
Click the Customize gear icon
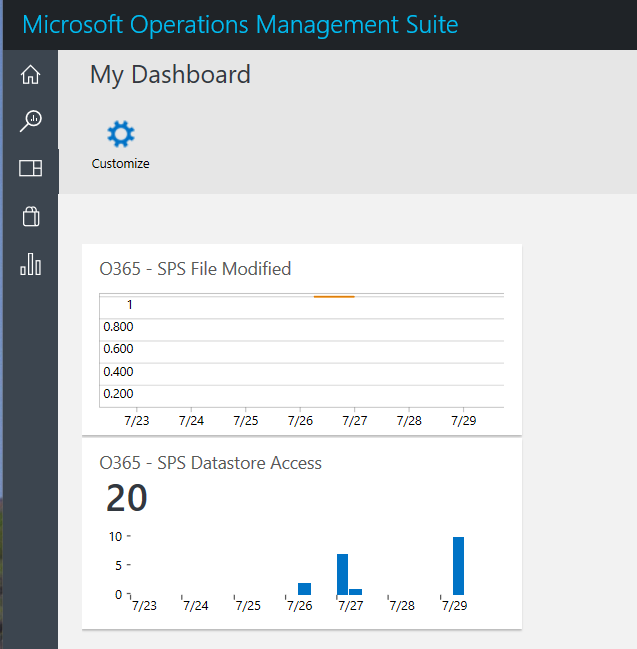[x=121, y=134]
